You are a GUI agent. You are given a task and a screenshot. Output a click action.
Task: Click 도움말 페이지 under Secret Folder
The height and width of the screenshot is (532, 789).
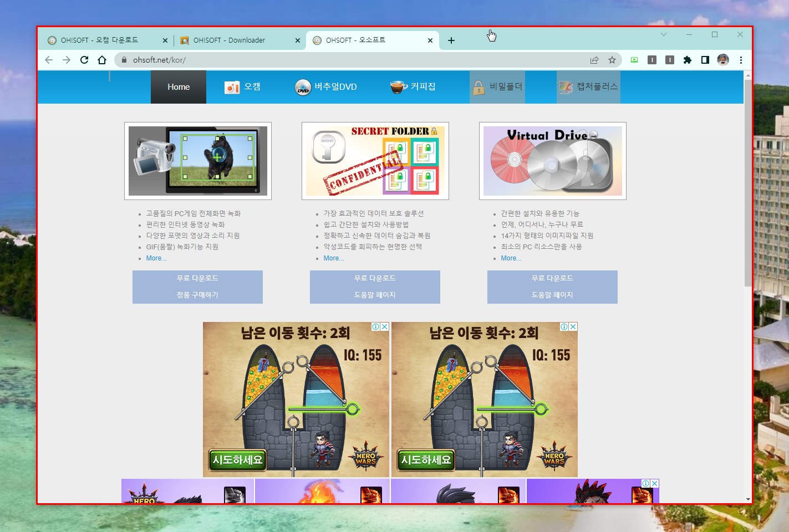(375, 295)
